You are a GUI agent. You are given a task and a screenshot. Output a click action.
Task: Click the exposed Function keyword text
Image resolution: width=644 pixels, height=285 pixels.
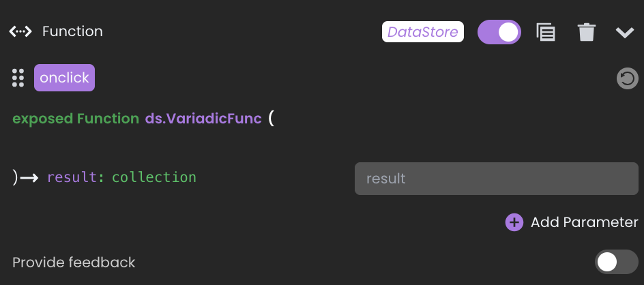(76, 119)
